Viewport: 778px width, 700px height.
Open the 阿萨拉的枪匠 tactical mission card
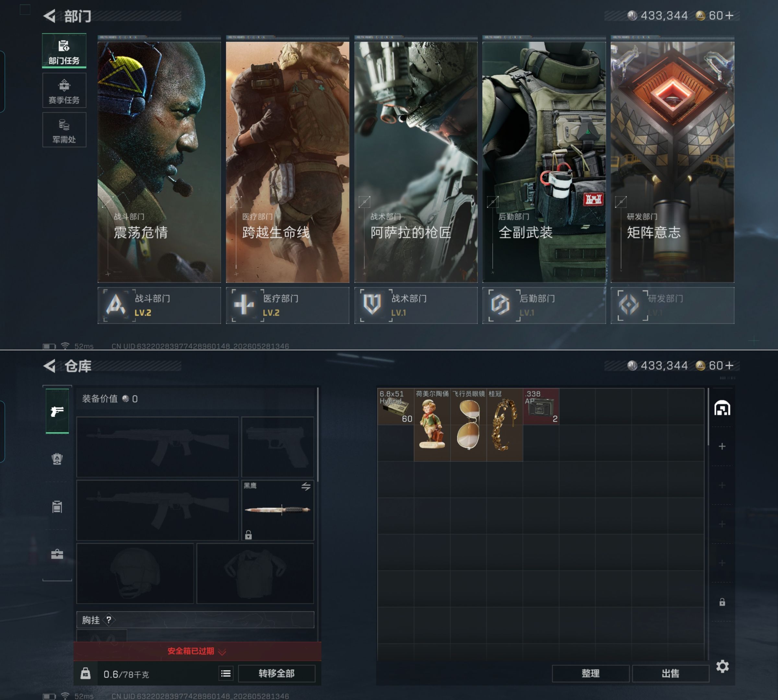[x=416, y=162]
